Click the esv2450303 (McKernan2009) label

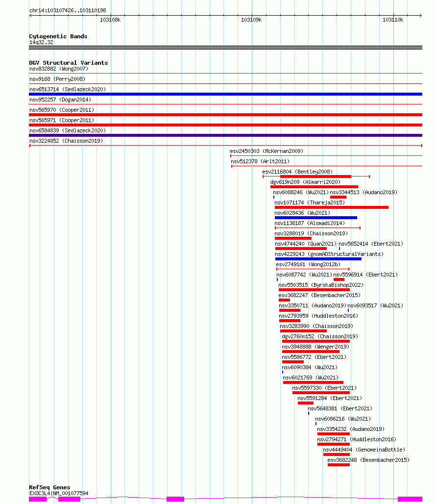pos(266,151)
